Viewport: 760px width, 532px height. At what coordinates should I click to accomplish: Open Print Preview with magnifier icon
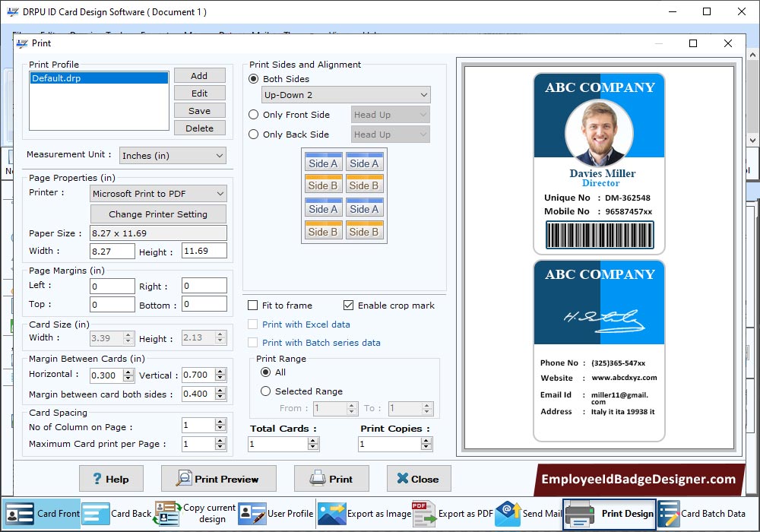tap(219, 479)
